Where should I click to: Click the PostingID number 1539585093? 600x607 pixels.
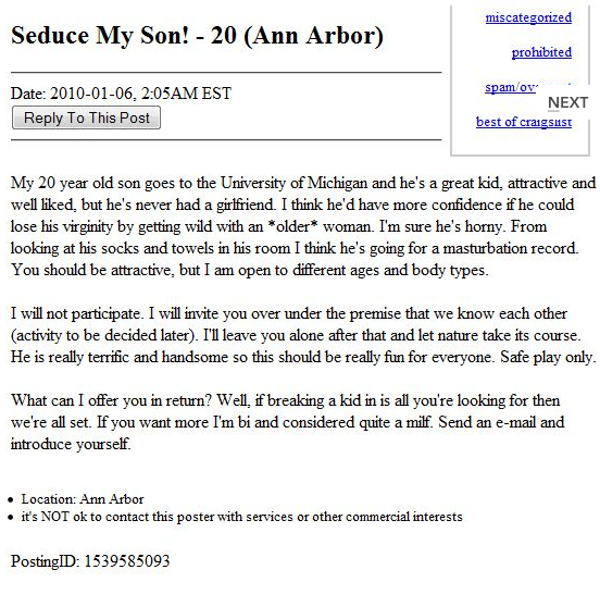(x=127, y=561)
